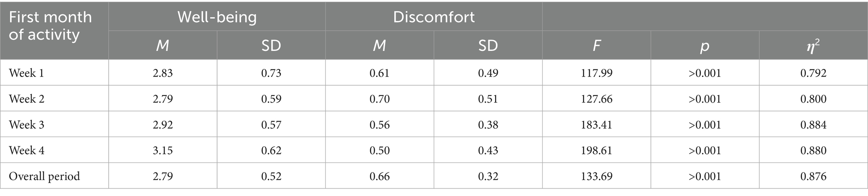Select the Well-being column header
868x196 pixels.
pos(217,17)
